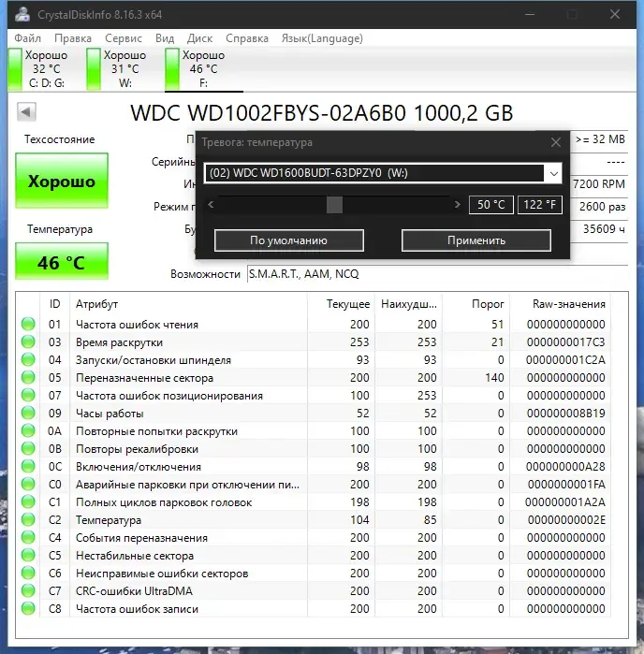Open the Диск menu
Image resolution: width=644 pixels, height=654 pixels.
(x=199, y=38)
